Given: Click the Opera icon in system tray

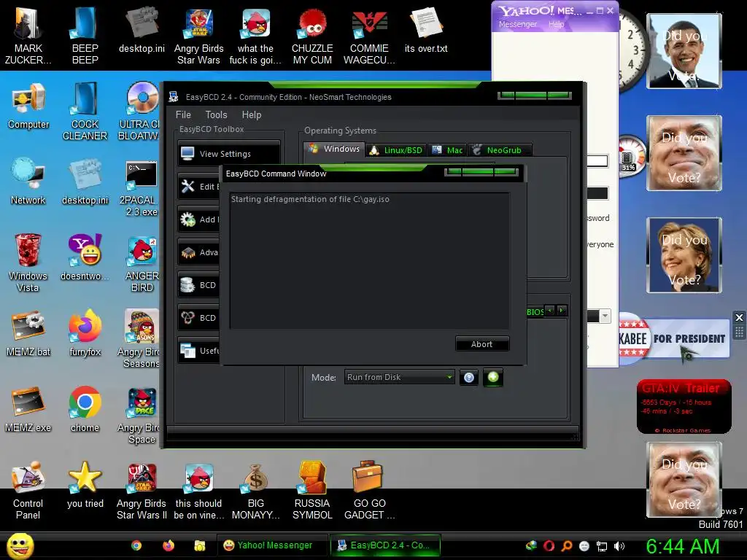Looking at the screenshot, I should [549, 546].
